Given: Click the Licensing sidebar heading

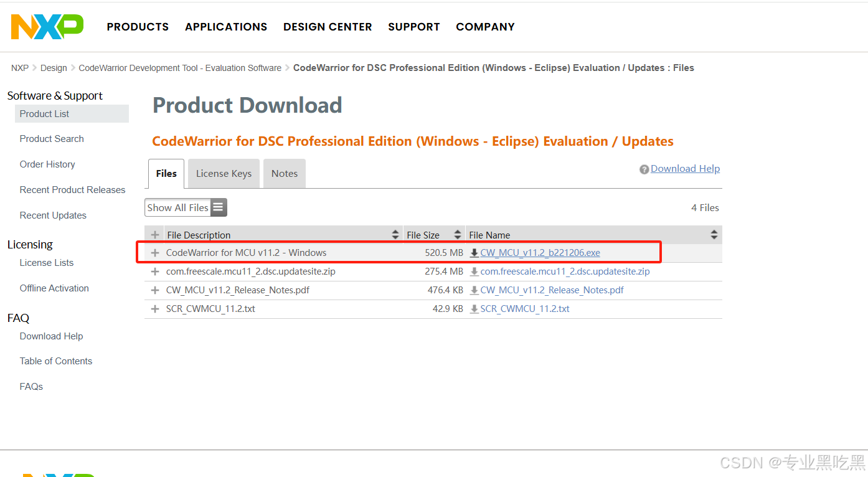Looking at the screenshot, I should [x=30, y=245].
